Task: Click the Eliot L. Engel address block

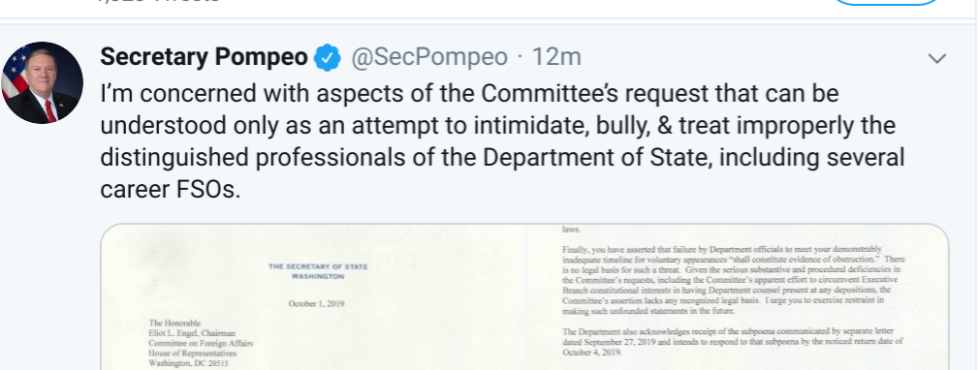Action: (x=201, y=343)
